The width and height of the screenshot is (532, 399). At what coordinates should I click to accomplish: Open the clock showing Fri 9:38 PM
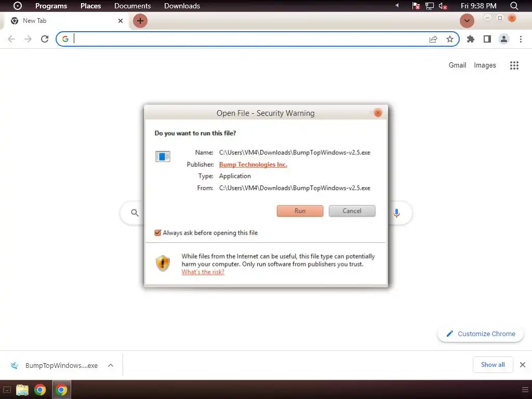tap(478, 6)
